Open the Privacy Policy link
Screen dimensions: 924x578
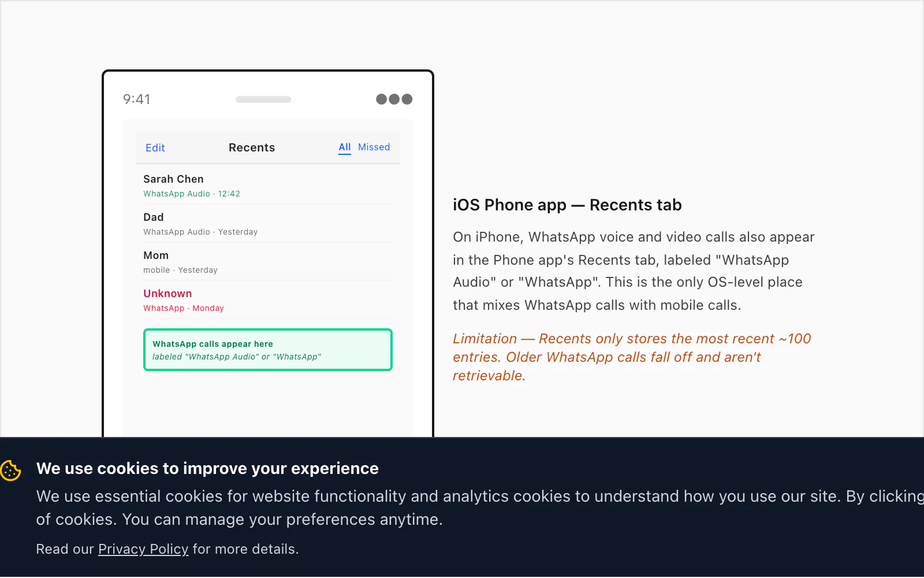coord(143,549)
